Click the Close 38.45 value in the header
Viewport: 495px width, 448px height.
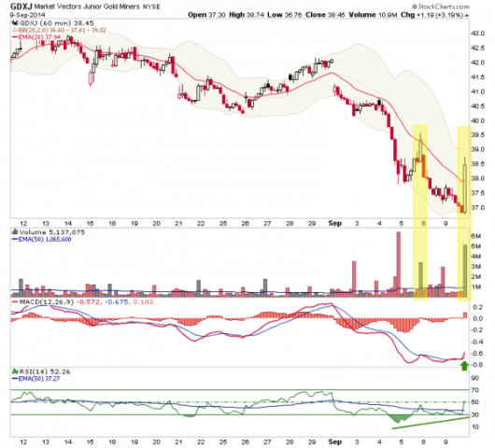pyautogui.click(x=325, y=15)
